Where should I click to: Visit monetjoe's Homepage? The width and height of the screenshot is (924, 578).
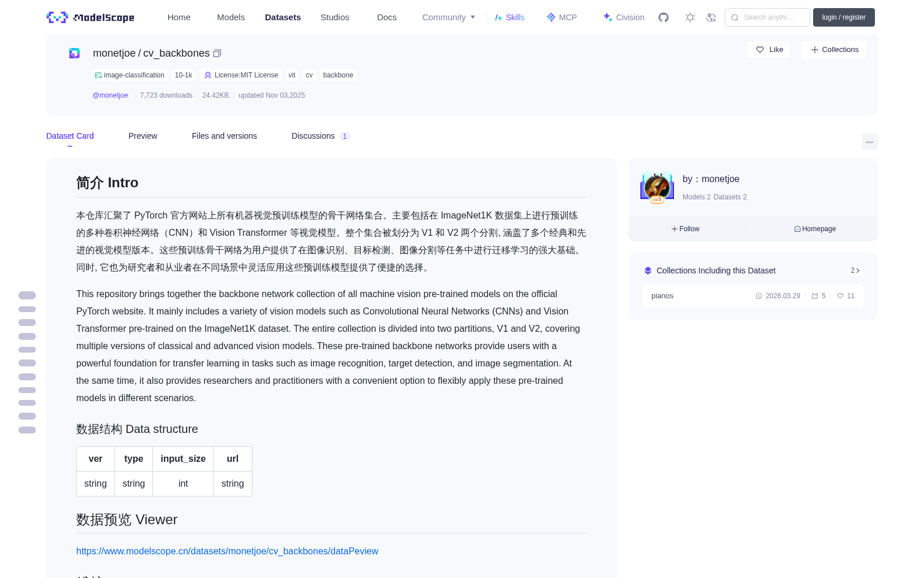click(x=815, y=229)
